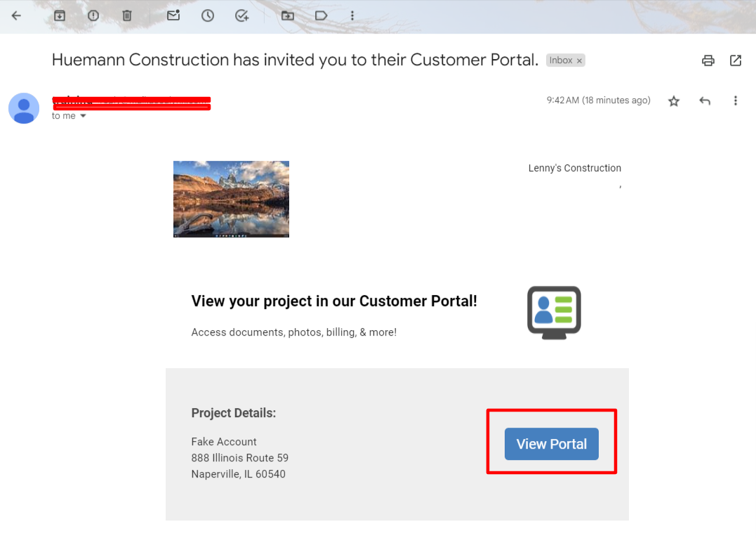Image resolution: width=756 pixels, height=538 pixels.
Task: Click the sender avatar icon
Action: coord(24,108)
